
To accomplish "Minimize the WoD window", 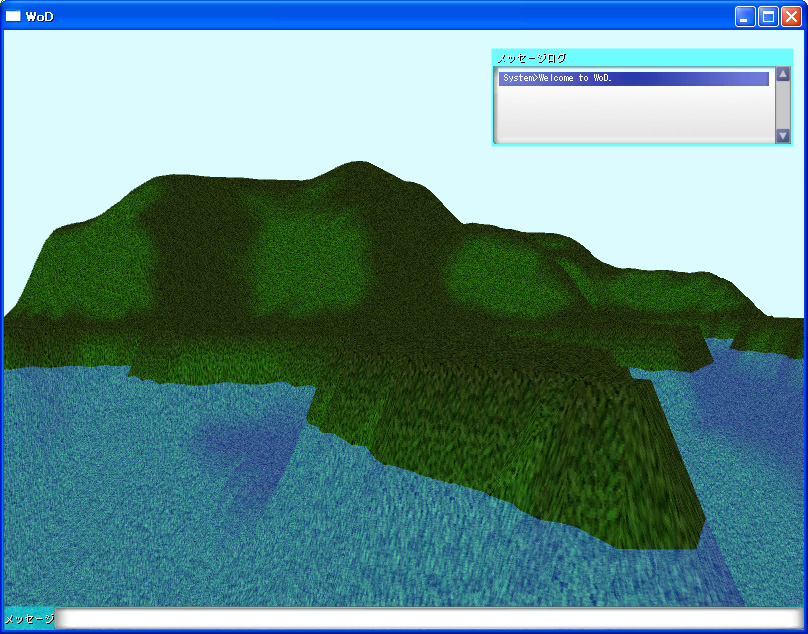I will (745, 16).
